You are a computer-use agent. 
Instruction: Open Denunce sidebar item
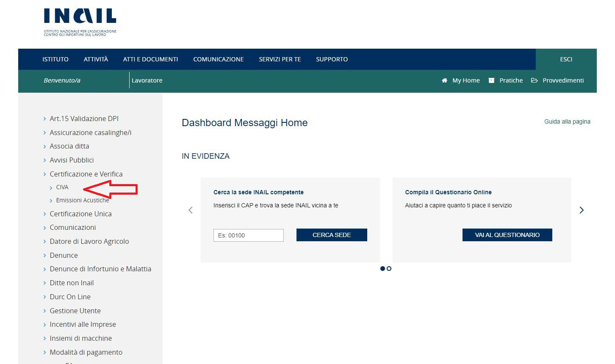pyautogui.click(x=64, y=255)
